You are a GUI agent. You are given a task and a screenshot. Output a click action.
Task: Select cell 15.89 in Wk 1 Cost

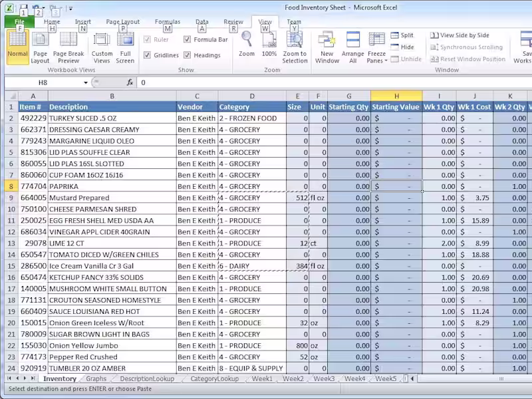(475, 221)
